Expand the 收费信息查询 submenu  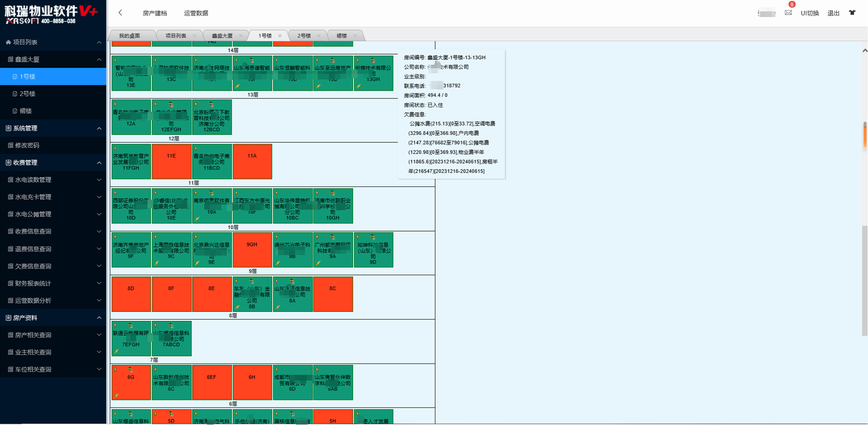point(99,231)
